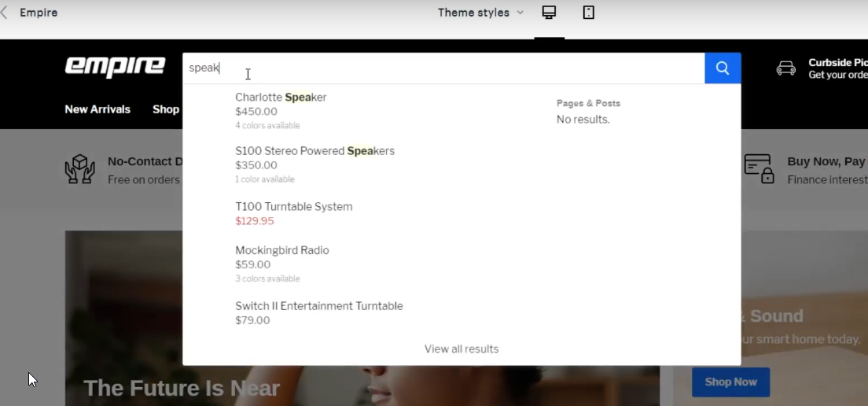The image size is (868, 406).
Task: Open the New Arrivals menu item
Action: click(x=97, y=109)
